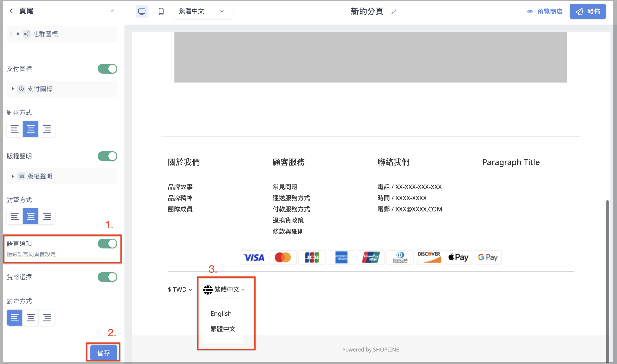Align currency selector to the right
617x364 pixels.
pyautogui.click(x=47, y=317)
